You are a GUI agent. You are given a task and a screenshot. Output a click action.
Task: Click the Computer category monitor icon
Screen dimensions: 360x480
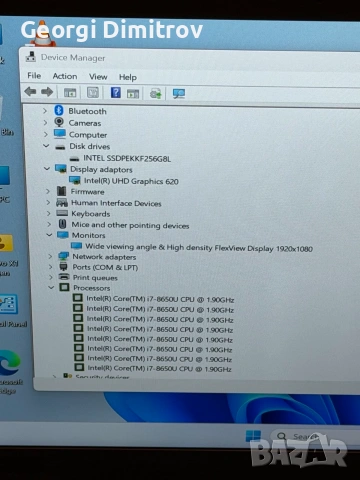pyautogui.click(x=60, y=134)
